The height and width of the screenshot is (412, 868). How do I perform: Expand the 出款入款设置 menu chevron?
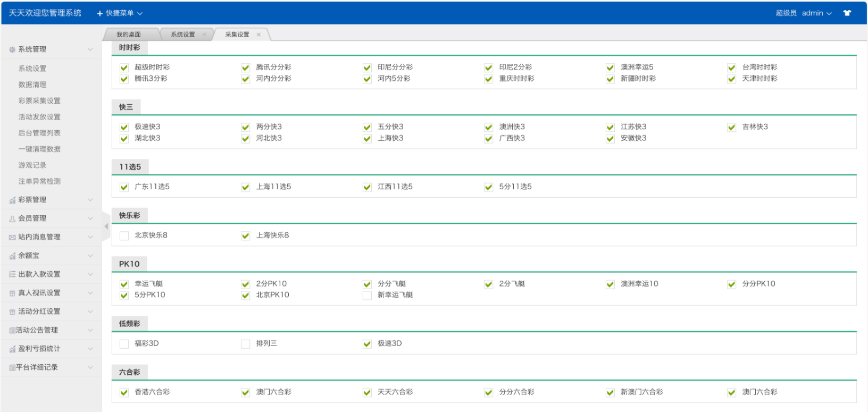tap(90, 274)
